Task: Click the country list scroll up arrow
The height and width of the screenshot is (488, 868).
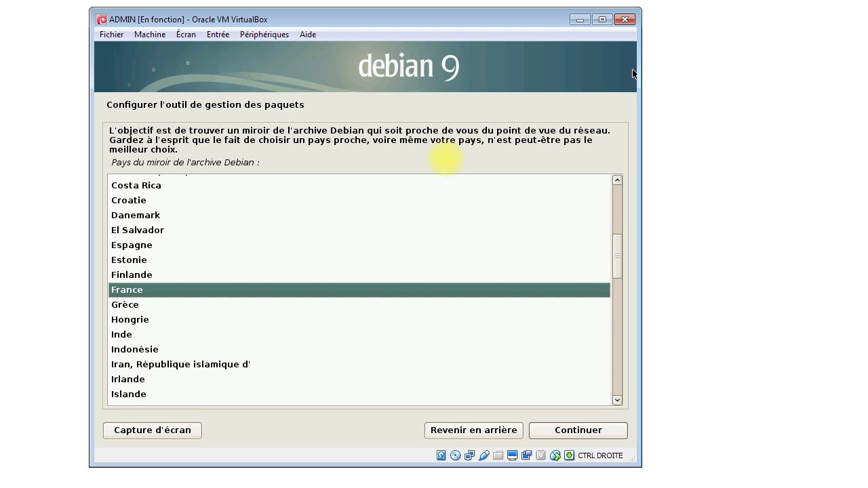Action: (x=617, y=180)
